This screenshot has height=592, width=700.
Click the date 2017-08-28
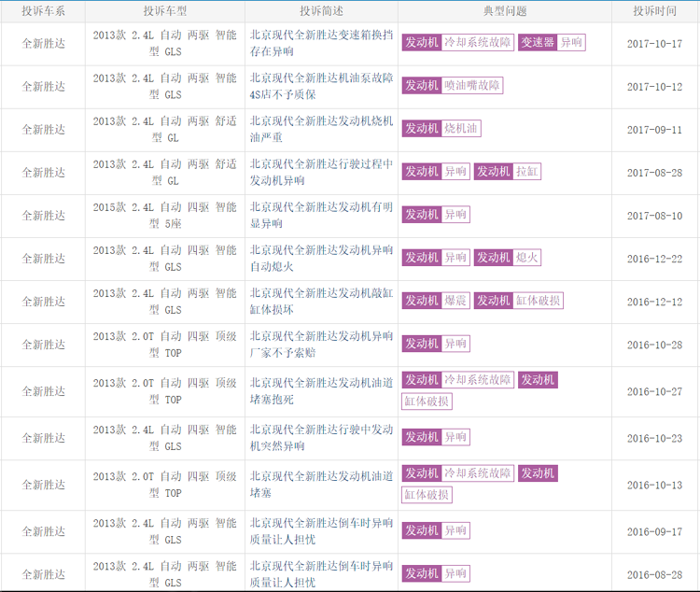pyautogui.click(x=654, y=173)
